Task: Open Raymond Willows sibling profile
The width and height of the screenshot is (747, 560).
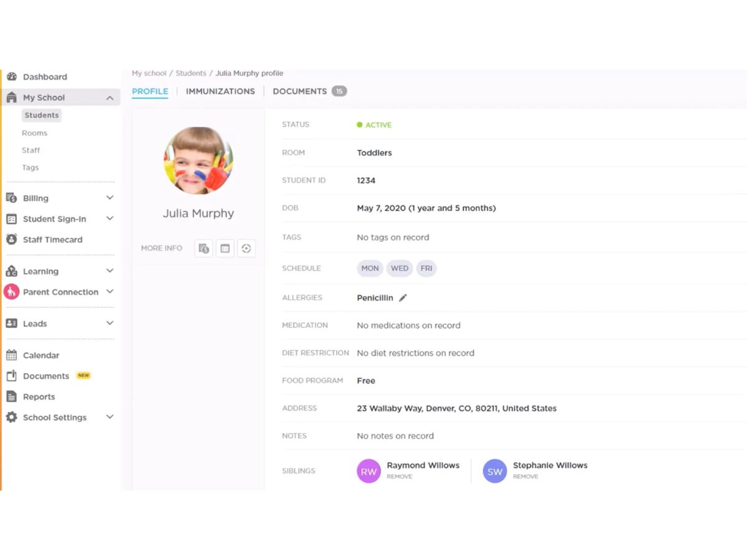Action: [x=423, y=465]
